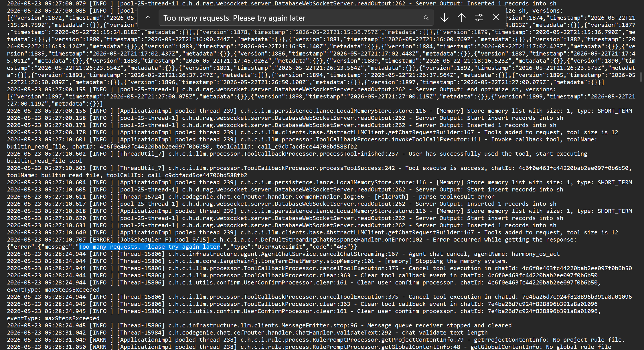Go to next match with down arrow
Screen dimensions: 644x350
pos(444,18)
